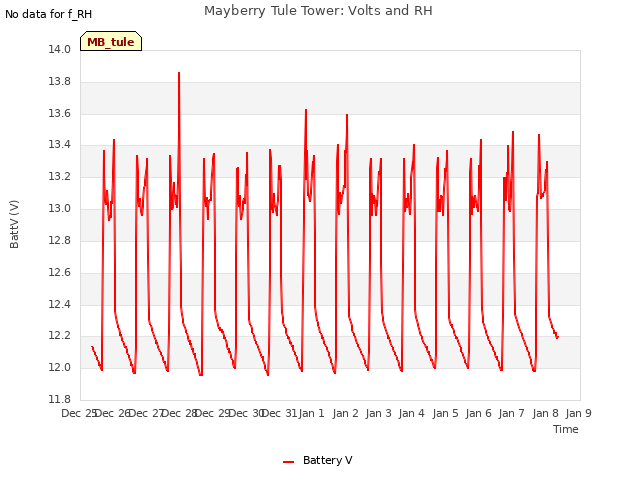Click the Jan 1 x-axis label
This screenshot has width=640, height=480.
[311, 413]
